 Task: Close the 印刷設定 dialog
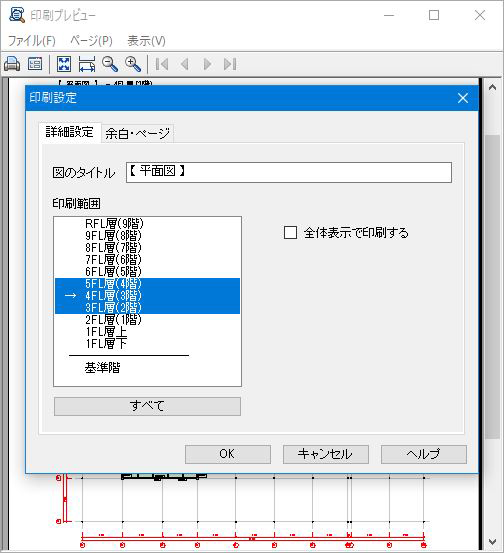click(x=463, y=98)
